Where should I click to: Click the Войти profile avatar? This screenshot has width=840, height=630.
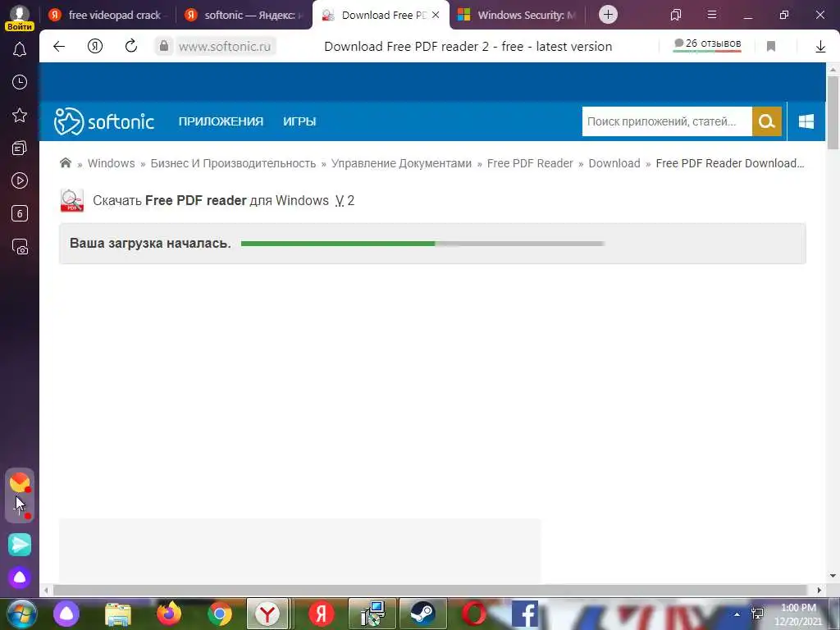(20, 16)
